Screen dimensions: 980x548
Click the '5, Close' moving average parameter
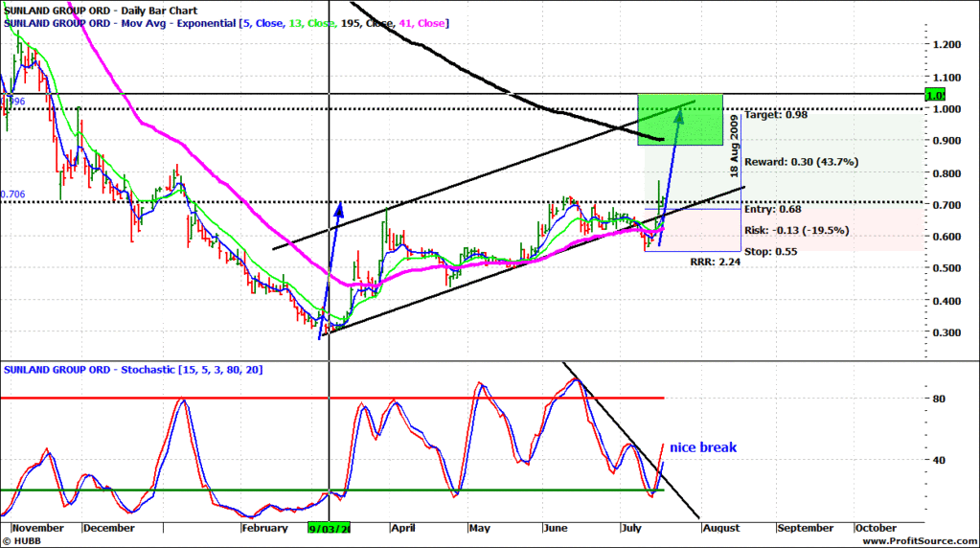tap(262, 24)
